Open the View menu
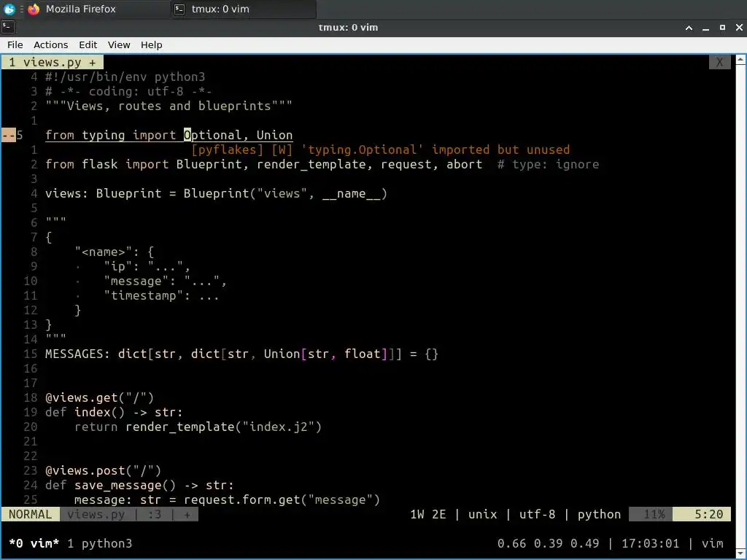Viewport: 747px width, 560px height. point(119,44)
